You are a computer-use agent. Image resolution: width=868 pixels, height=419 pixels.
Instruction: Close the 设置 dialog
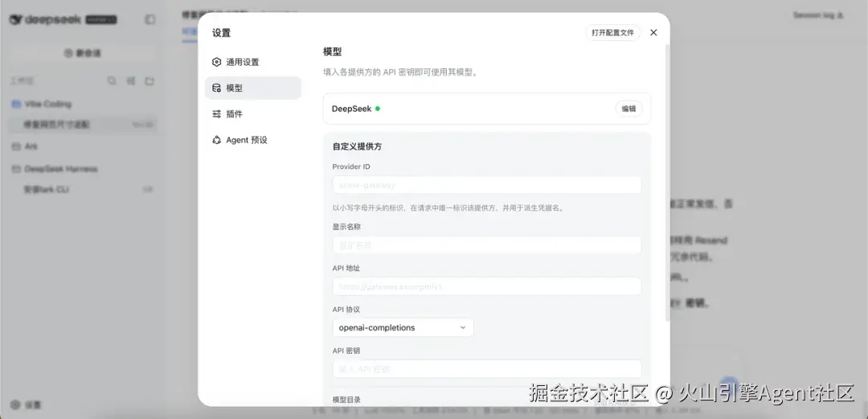(653, 33)
